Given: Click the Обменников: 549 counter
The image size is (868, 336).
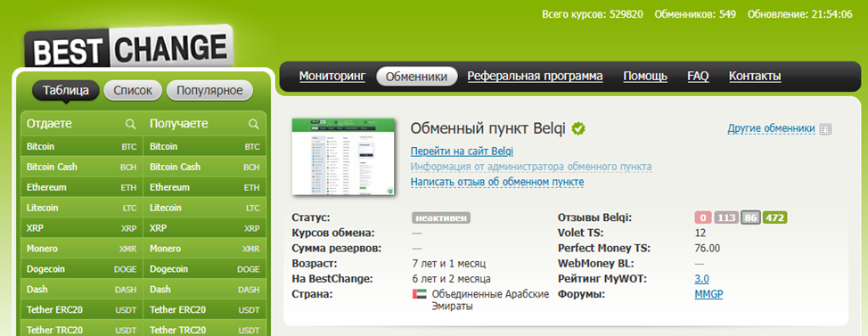Looking at the screenshot, I should 695,14.
